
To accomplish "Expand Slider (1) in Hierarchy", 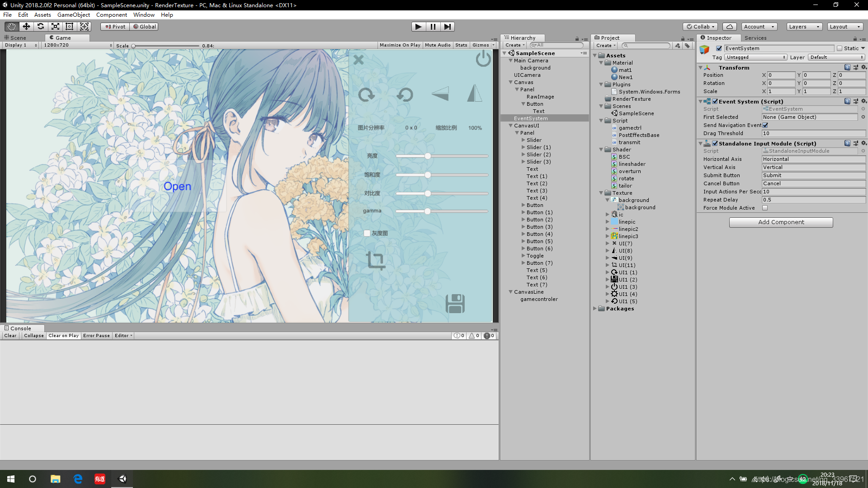I will [523, 147].
